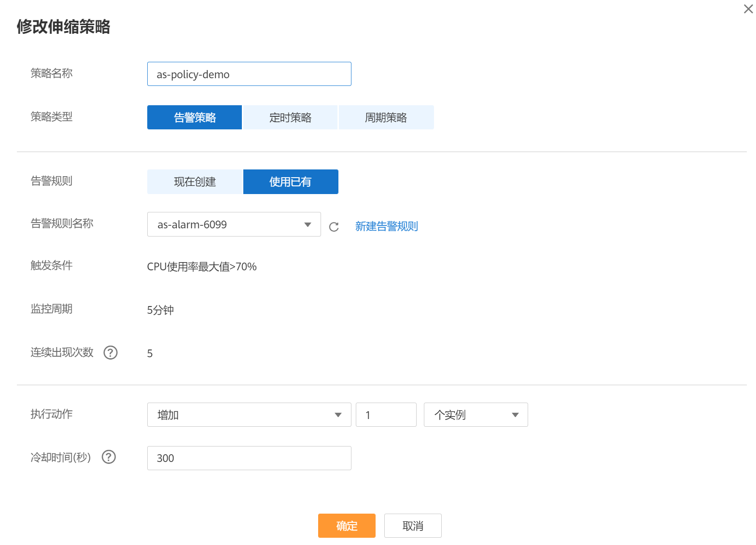Open the as-alarm-6099 rule dropdown
This screenshot has width=756, height=545.
coord(234,224)
